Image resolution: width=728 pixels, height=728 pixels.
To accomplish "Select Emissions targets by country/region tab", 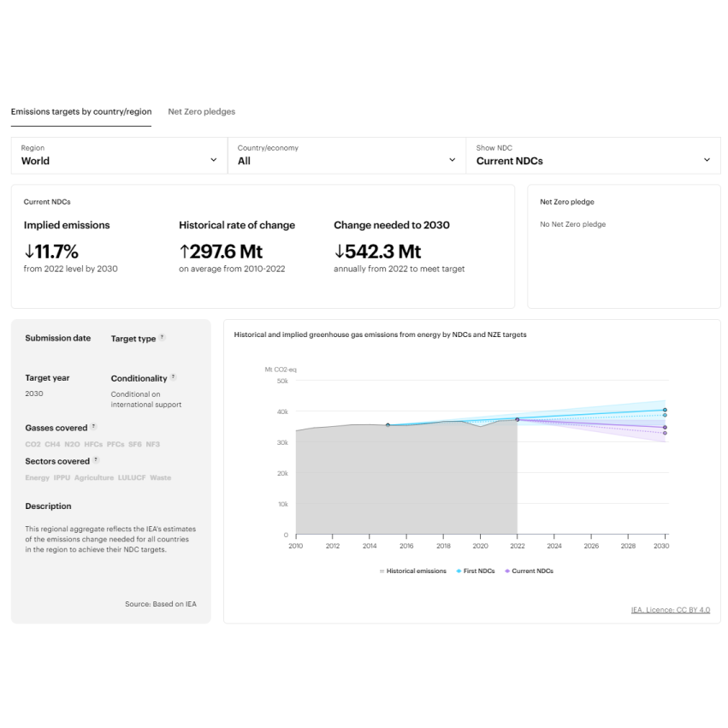I will 81,111.
